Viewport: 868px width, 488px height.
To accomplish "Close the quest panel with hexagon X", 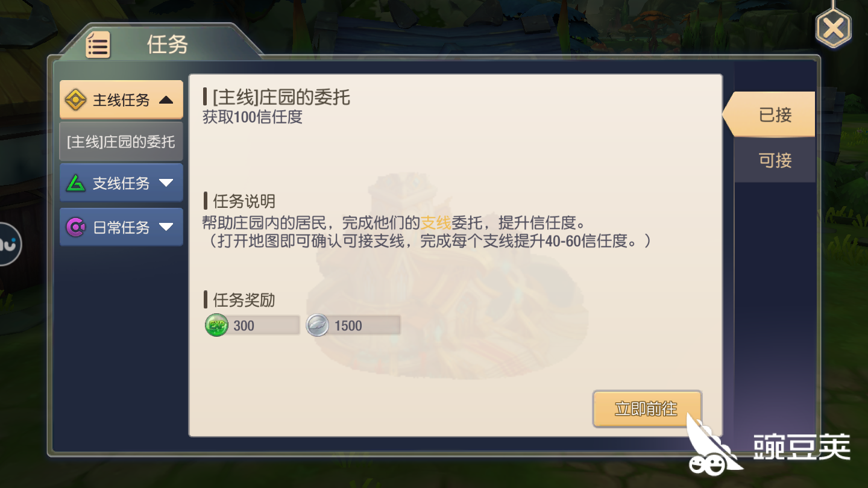I will pos(834,27).
